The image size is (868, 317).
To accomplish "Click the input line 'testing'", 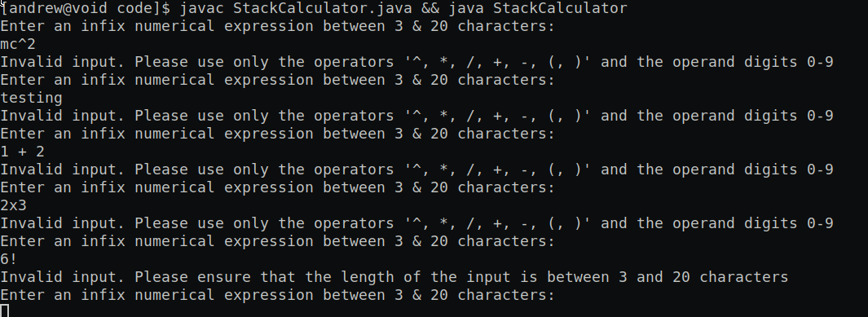I will tap(32, 98).
